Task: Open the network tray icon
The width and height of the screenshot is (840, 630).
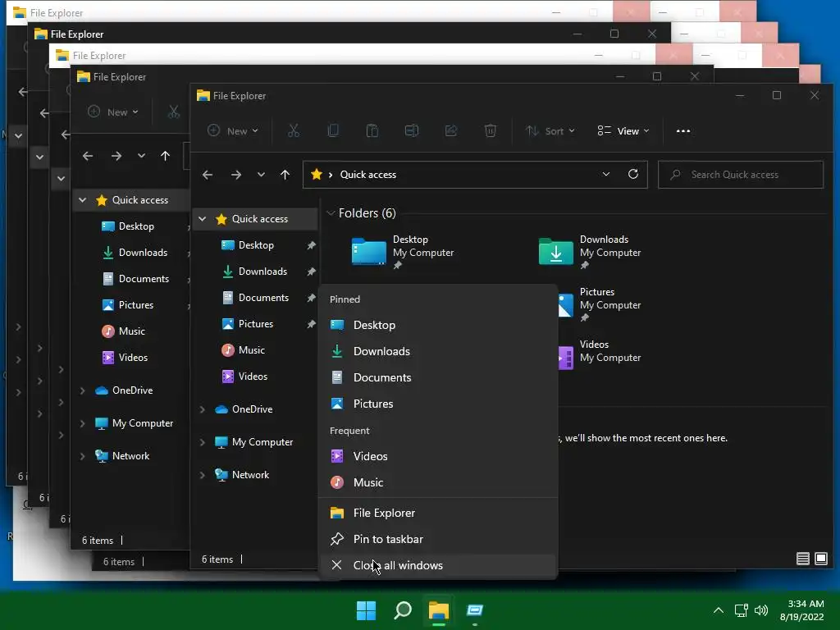Action: 742,610
